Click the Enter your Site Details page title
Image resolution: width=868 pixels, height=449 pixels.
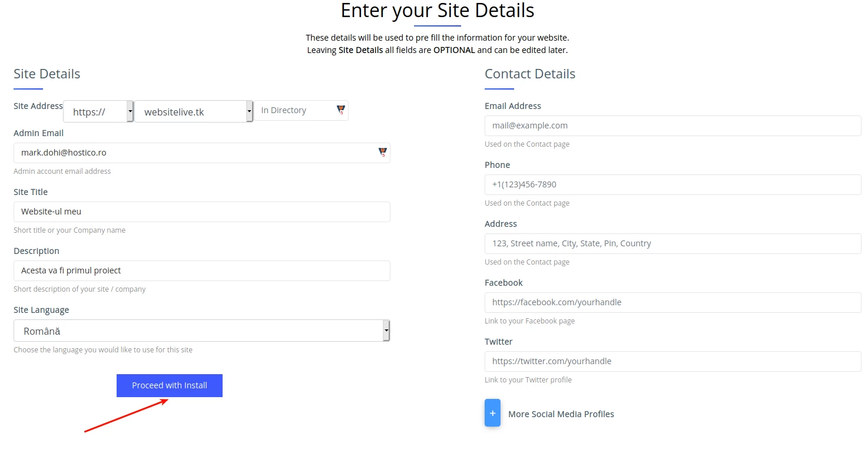(437, 11)
